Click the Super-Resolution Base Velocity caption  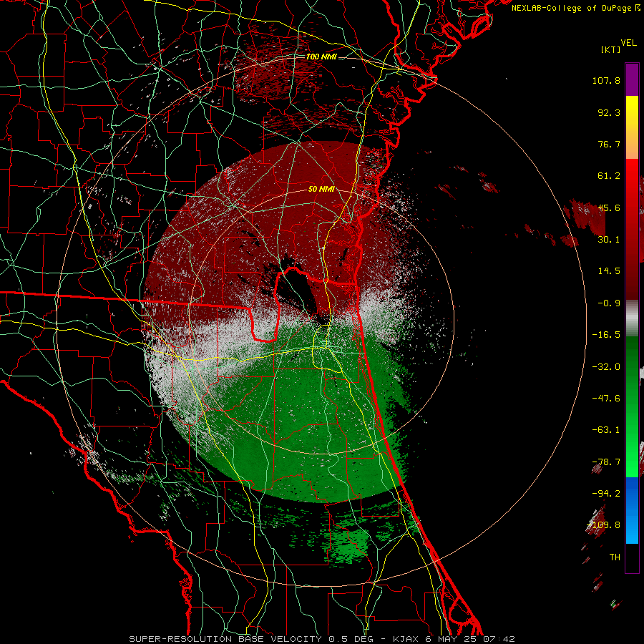[321, 639]
